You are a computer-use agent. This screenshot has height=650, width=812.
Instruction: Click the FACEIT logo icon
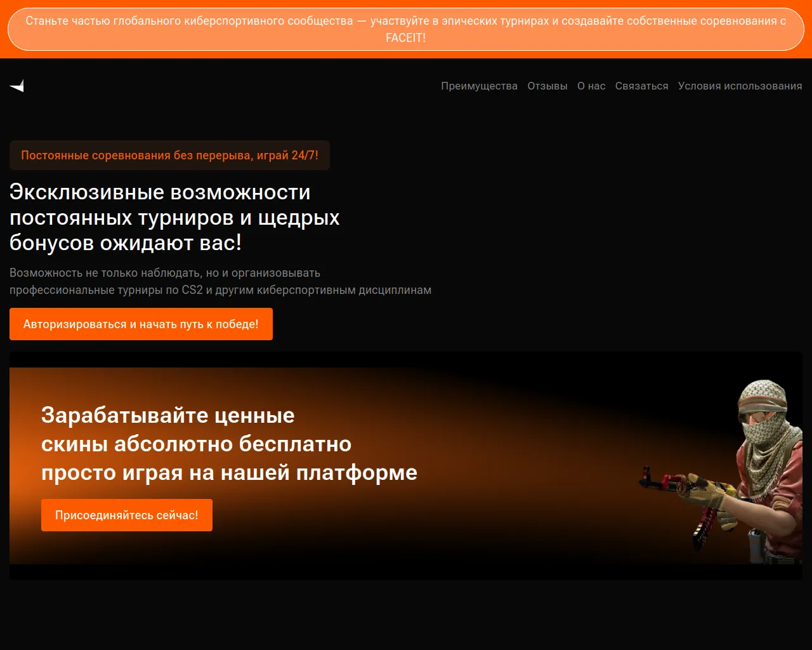click(x=17, y=86)
